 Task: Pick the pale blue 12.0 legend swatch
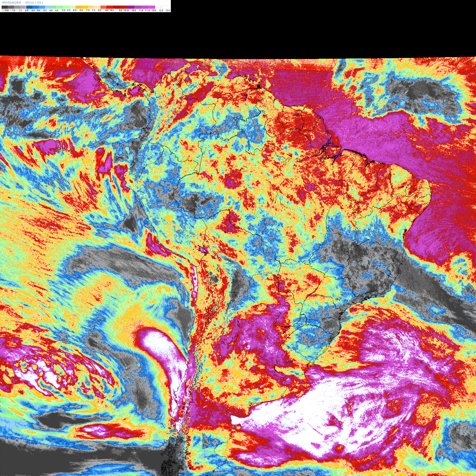159,7
